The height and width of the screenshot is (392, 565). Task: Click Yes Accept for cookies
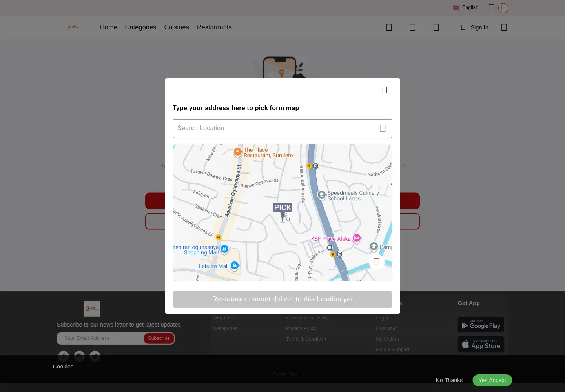(x=492, y=380)
